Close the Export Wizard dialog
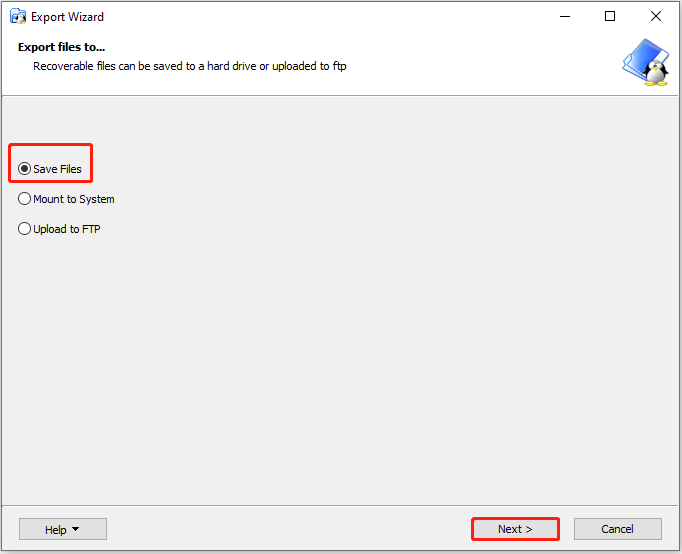Image resolution: width=682 pixels, height=554 pixels. click(656, 16)
